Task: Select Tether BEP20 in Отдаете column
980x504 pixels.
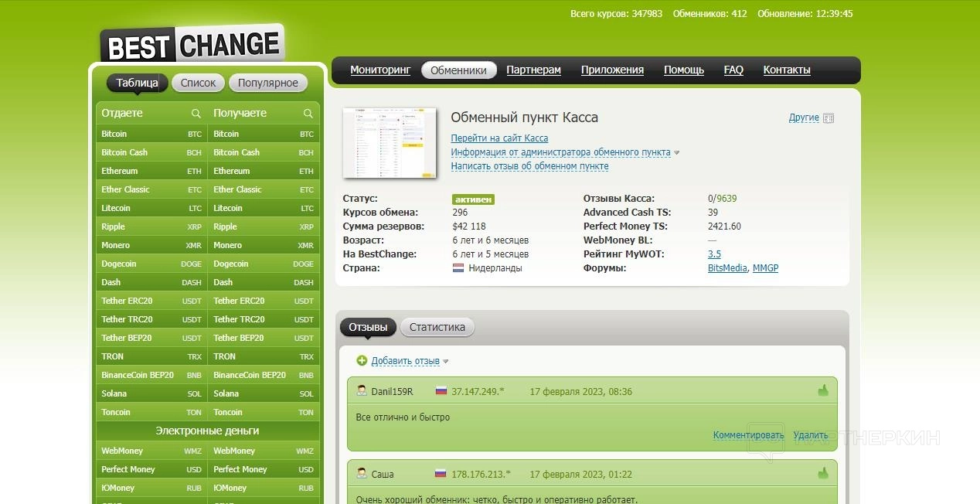Action: click(x=151, y=338)
